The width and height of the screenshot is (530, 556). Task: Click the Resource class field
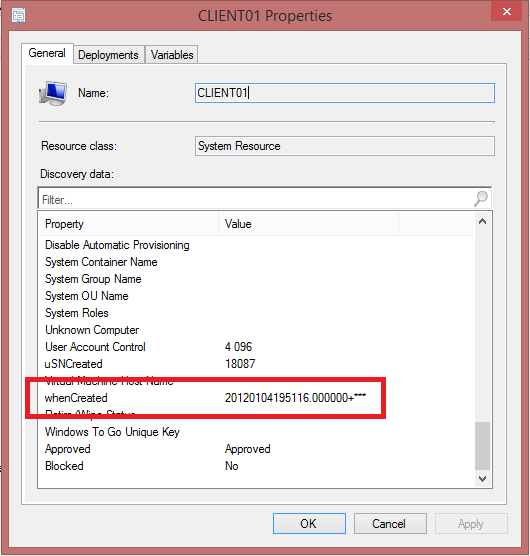click(x=345, y=146)
